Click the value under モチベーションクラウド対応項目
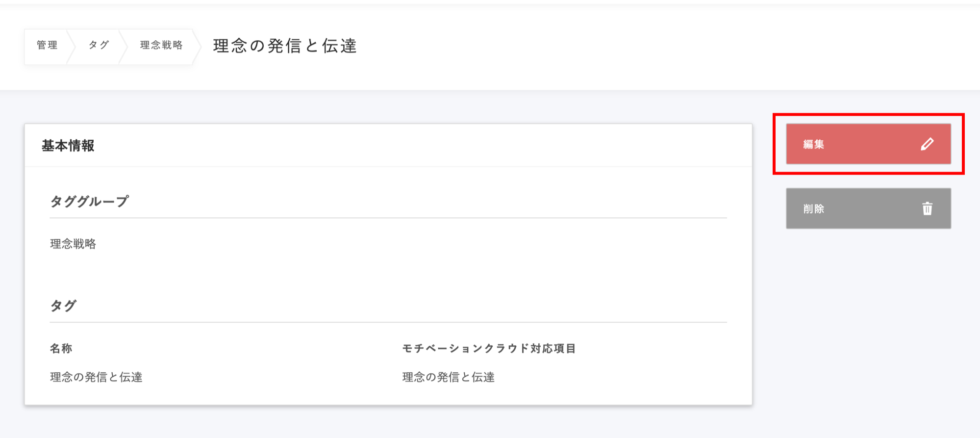Image resolution: width=980 pixels, height=438 pixels. (x=449, y=377)
